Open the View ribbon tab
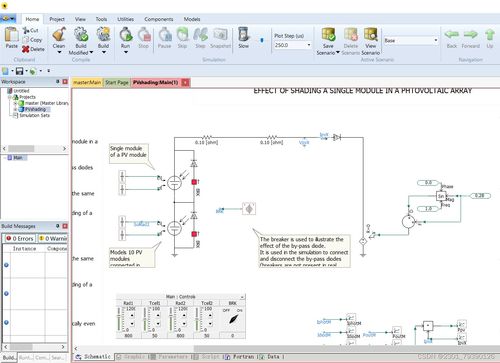Screen dimensions: 500x363 pos(80,19)
